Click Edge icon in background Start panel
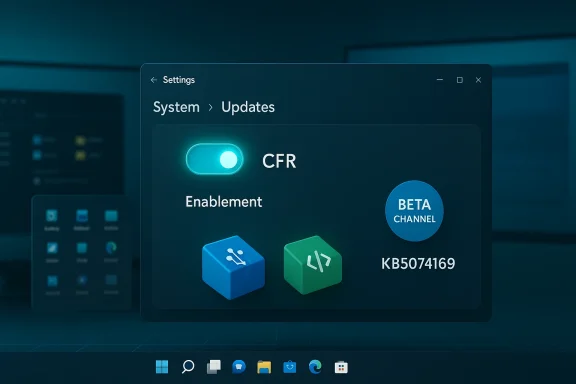This screenshot has width=576, height=384. [x=111, y=248]
